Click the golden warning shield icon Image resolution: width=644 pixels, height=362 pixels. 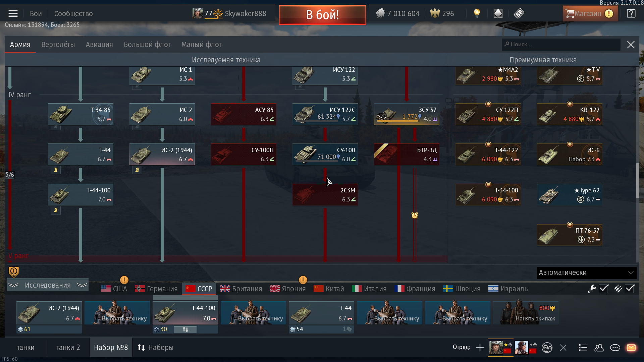pos(13,272)
